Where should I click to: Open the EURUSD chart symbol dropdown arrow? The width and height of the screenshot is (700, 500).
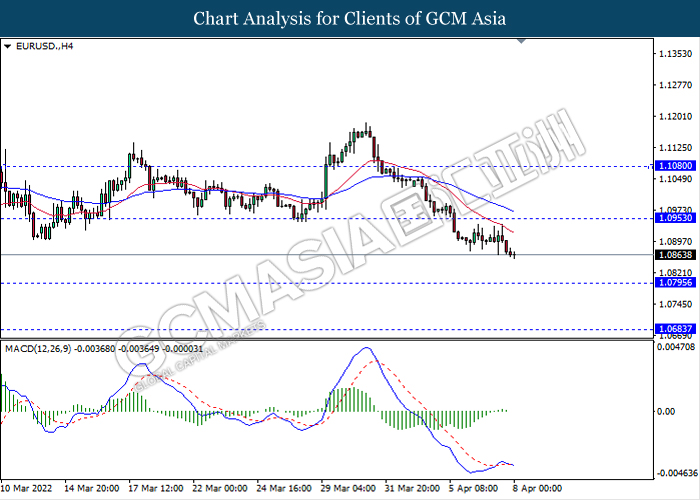tap(7, 46)
